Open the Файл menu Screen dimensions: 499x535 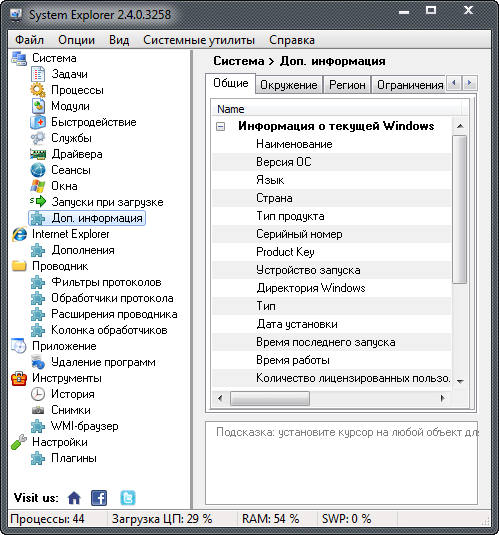30,40
